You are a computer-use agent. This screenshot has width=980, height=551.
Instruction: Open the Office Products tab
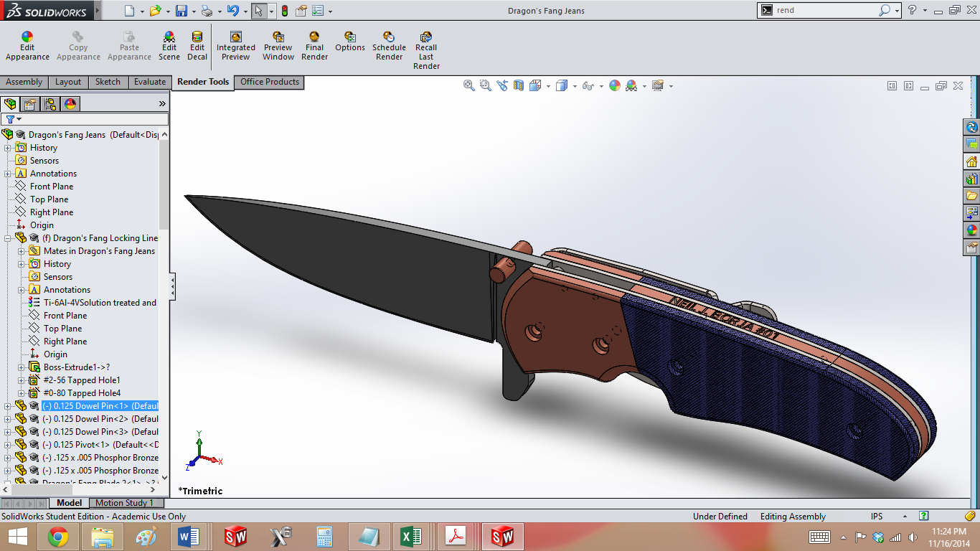(270, 83)
